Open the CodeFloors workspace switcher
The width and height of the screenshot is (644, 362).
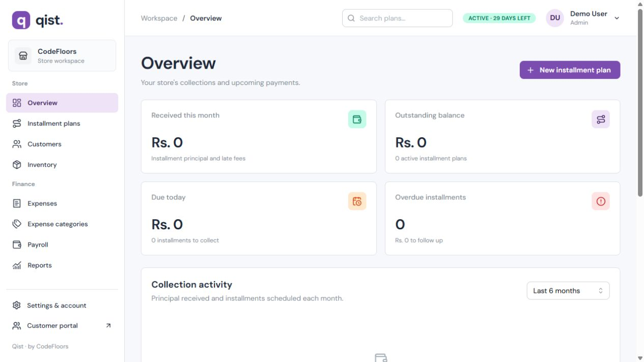[62, 55]
